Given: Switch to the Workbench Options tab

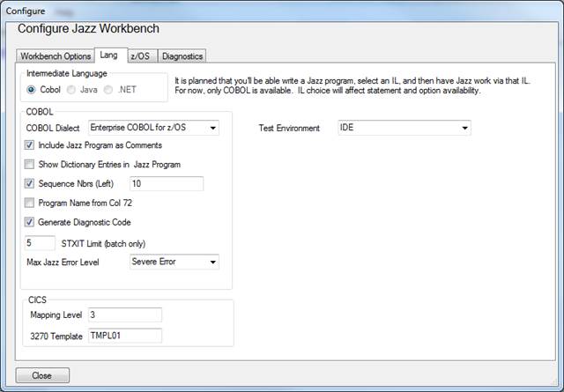Looking at the screenshot, I should coord(56,56).
